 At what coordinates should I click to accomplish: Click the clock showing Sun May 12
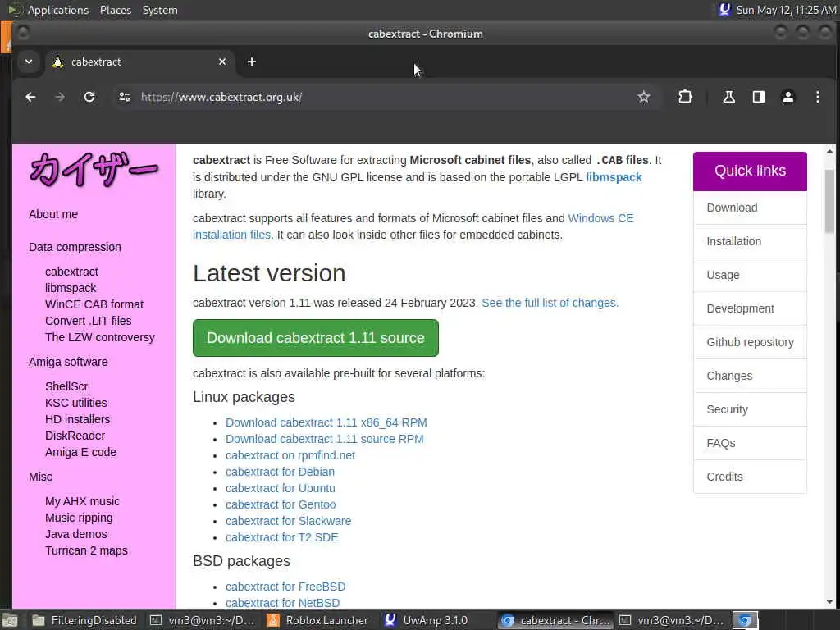pos(786,10)
